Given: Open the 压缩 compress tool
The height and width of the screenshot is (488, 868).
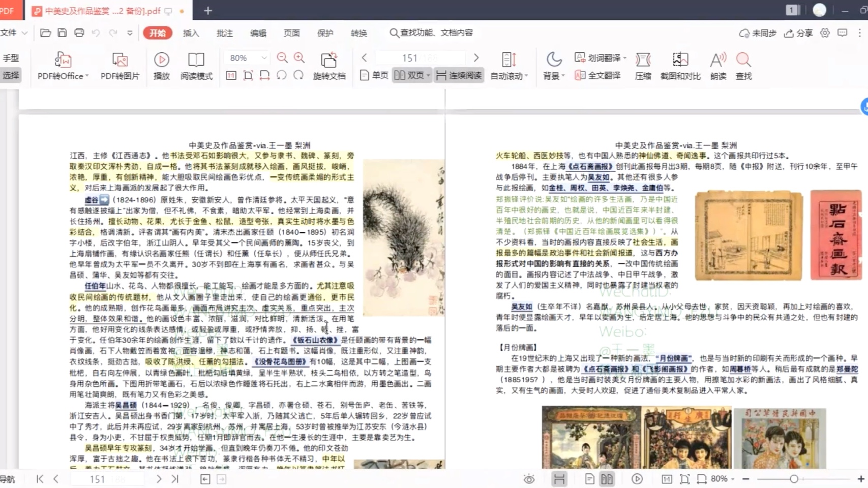Looking at the screenshot, I should point(643,66).
